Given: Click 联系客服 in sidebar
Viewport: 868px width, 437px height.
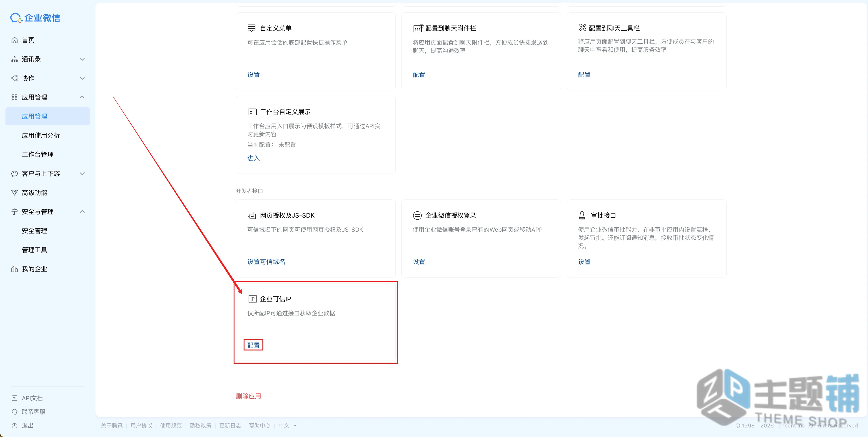Looking at the screenshot, I should 33,412.
